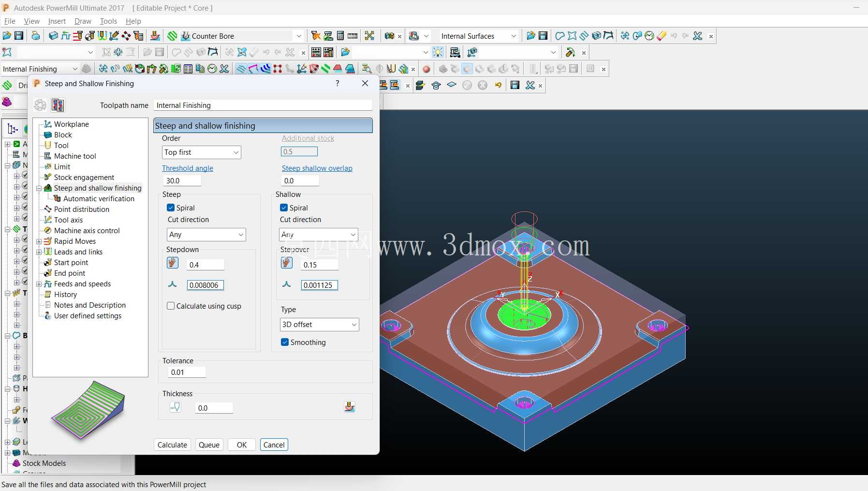
Task: Open the Insert menu
Action: pos(57,21)
